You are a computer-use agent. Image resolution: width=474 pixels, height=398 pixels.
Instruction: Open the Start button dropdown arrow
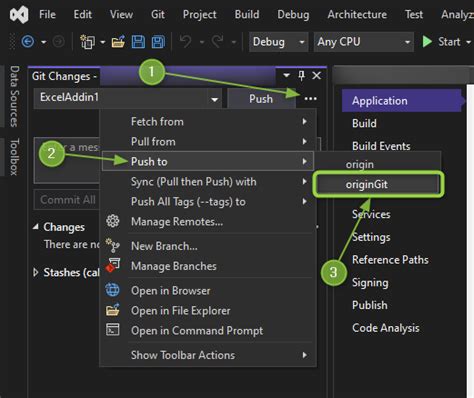coord(468,42)
